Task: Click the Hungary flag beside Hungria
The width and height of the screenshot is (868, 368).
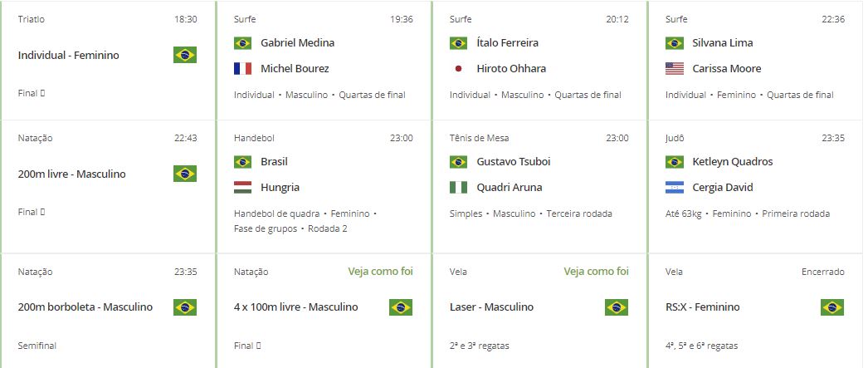Action: point(242,188)
